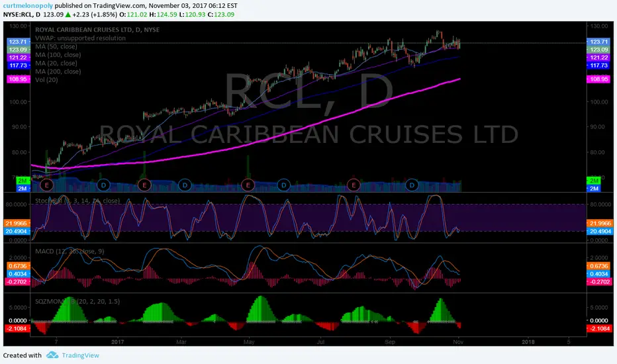
Task: Click the May label on the time axis
Action: [249, 342]
